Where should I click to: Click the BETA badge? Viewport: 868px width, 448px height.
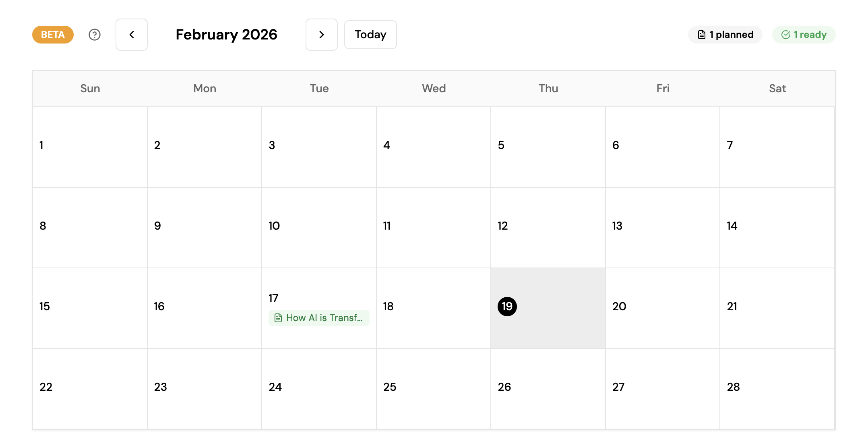click(53, 35)
